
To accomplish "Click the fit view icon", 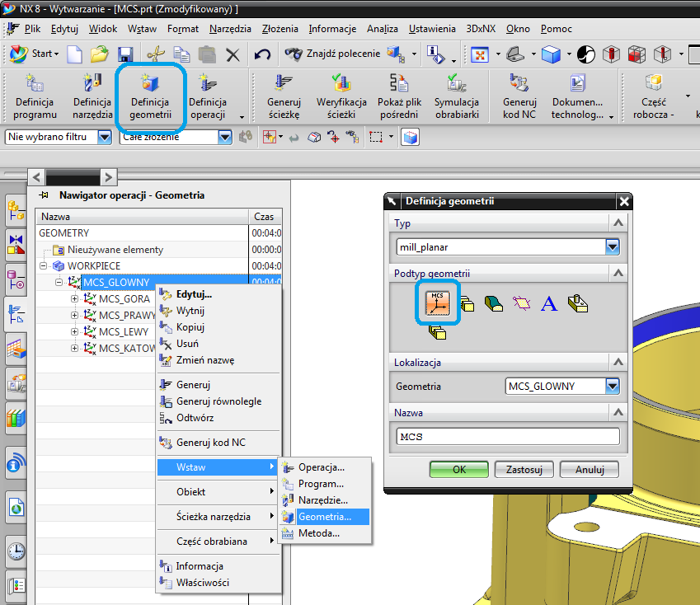I will [x=480, y=55].
